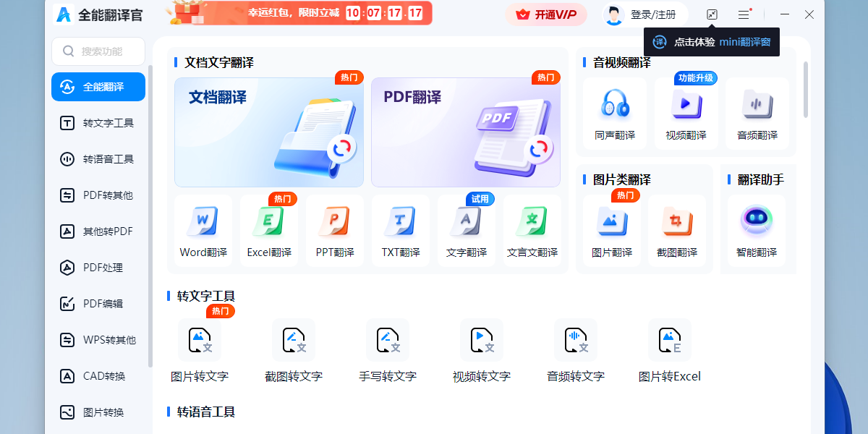Click the 全能翻译官 app logo
868x434 pixels.
(64, 14)
